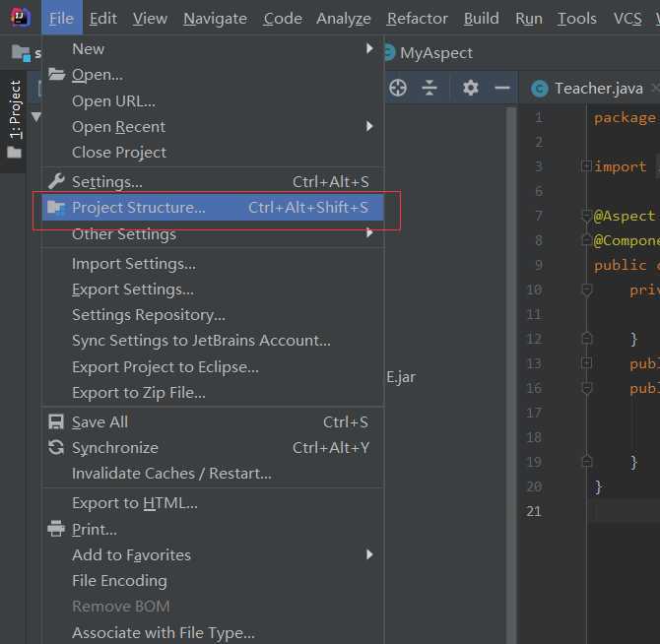Open the Tools menu
660x644 pixels.
pos(576,18)
